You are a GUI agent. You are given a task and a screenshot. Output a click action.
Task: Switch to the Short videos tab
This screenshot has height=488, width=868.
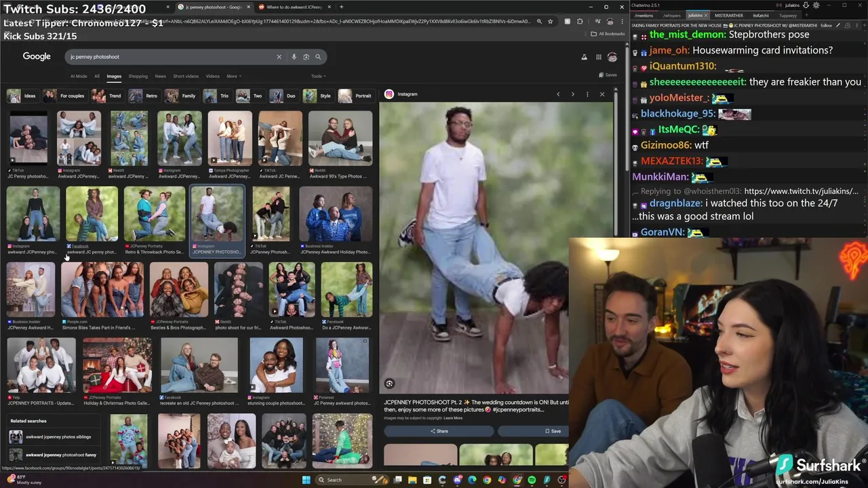pyautogui.click(x=186, y=76)
